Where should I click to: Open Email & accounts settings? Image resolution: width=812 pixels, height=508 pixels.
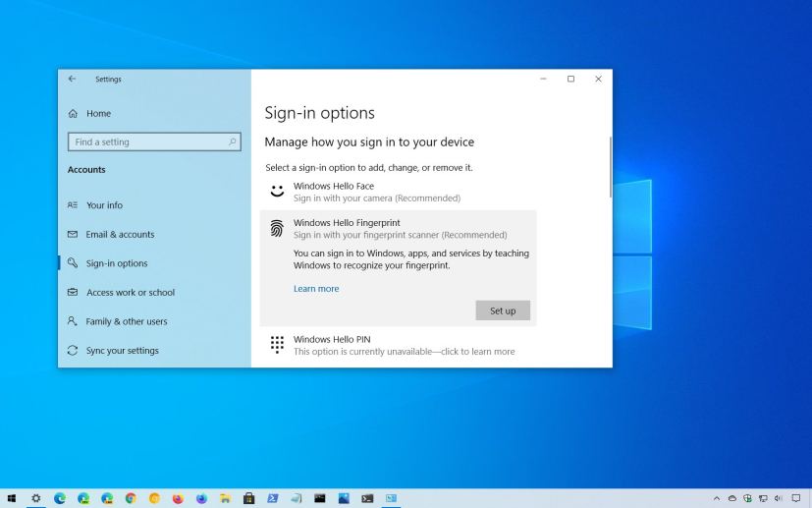(111, 234)
